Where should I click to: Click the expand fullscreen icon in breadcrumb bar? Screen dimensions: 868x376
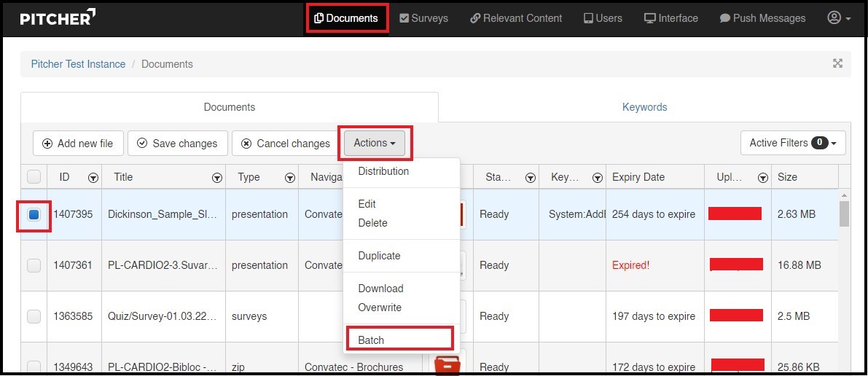[837, 63]
